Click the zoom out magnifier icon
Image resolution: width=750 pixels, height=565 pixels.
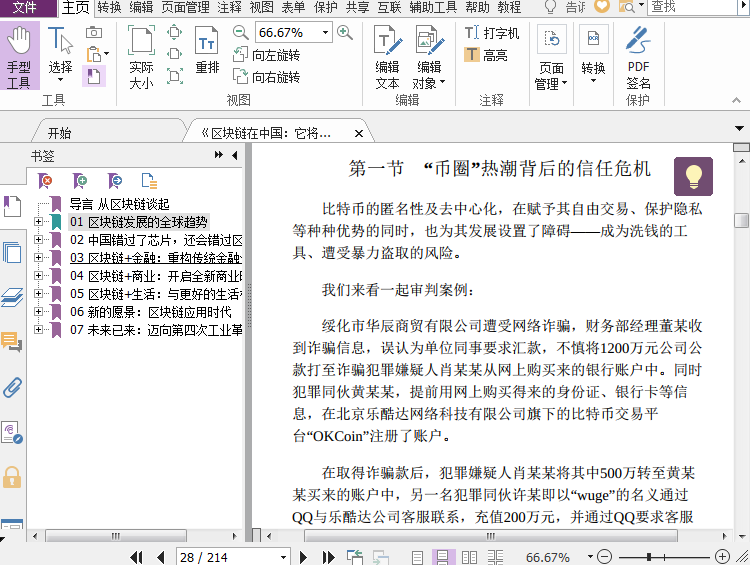point(241,33)
